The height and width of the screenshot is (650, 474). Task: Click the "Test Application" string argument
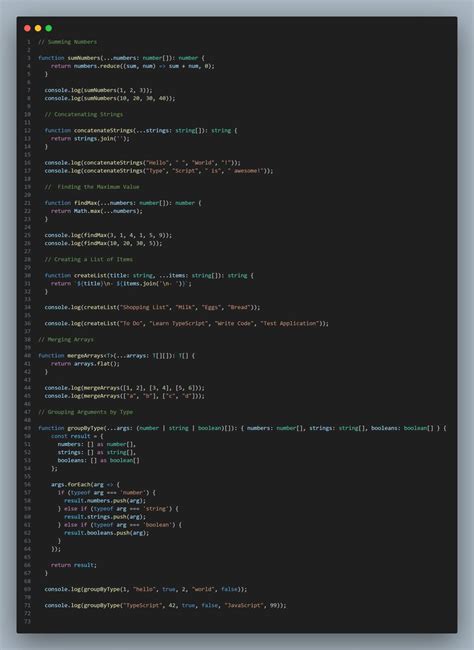pyautogui.click(x=290, y=323)
